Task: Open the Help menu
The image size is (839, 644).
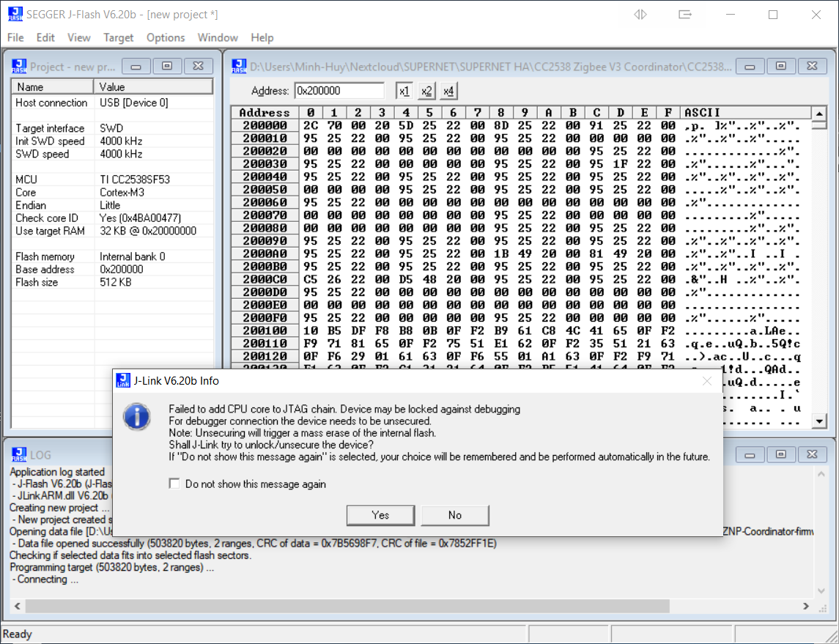Action: point(262,37)
